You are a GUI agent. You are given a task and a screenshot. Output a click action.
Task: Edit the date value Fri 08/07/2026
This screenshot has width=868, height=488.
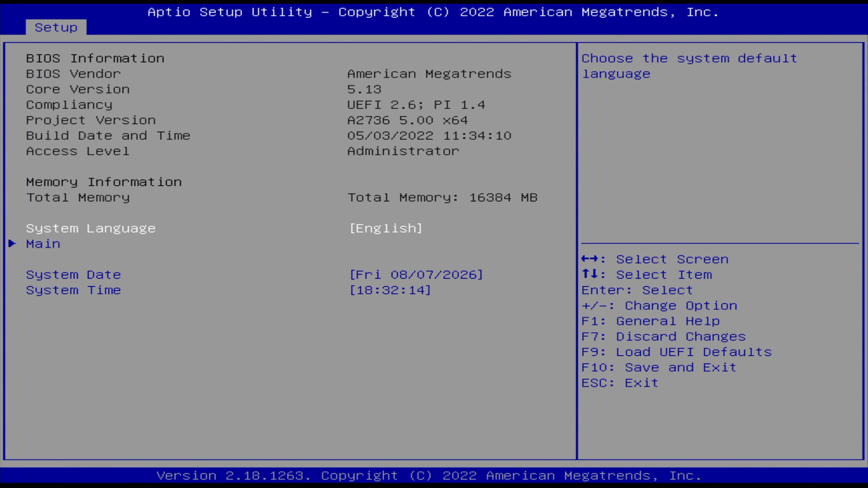tap(416, 275)
